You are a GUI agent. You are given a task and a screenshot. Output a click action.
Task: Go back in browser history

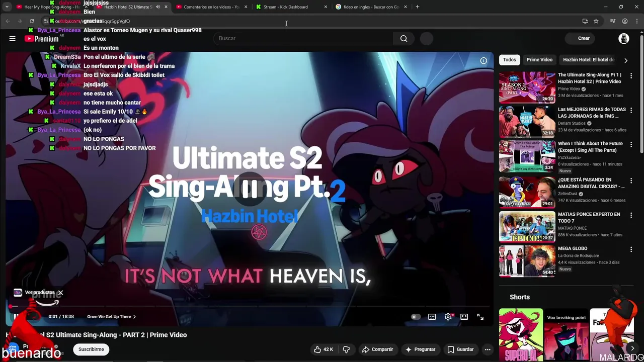(x=8, y=21)
